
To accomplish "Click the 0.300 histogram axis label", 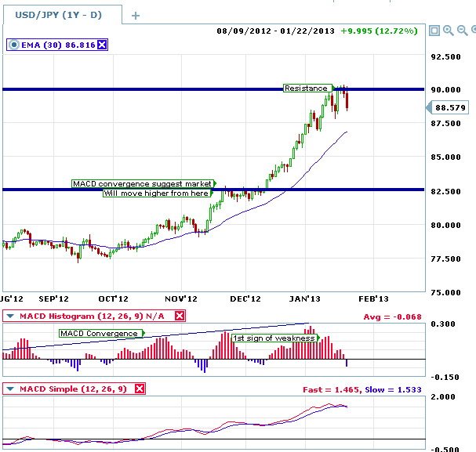I will [443, 324].
